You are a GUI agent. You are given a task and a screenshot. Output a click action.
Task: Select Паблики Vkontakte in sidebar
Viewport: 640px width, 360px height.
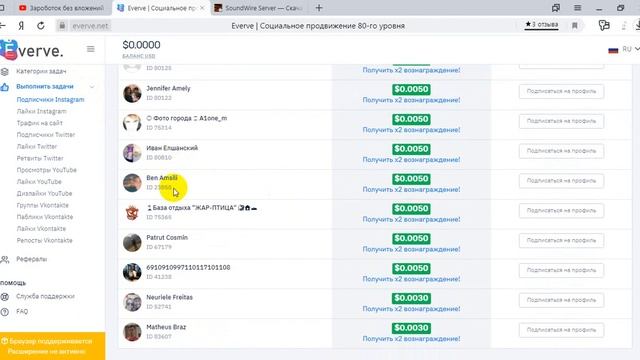tap(44, 217)
